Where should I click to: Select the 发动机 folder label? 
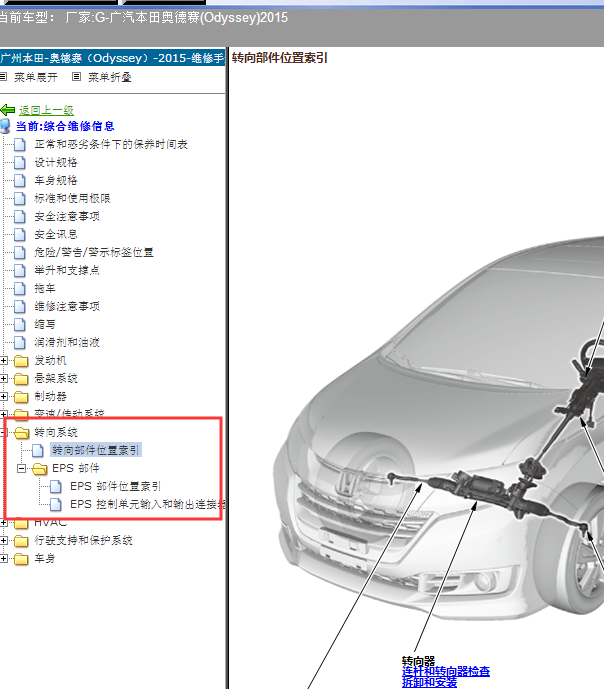point(51,360)
